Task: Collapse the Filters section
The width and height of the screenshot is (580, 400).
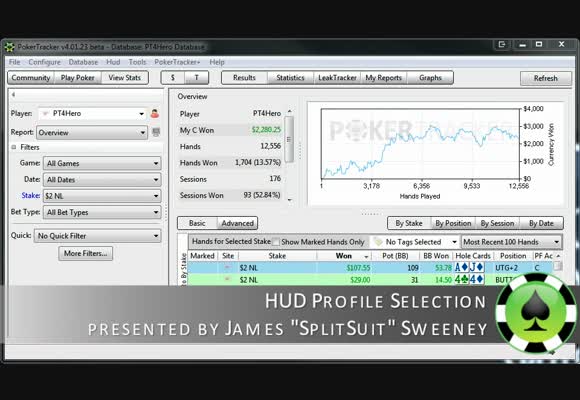Action: (14, 147)
